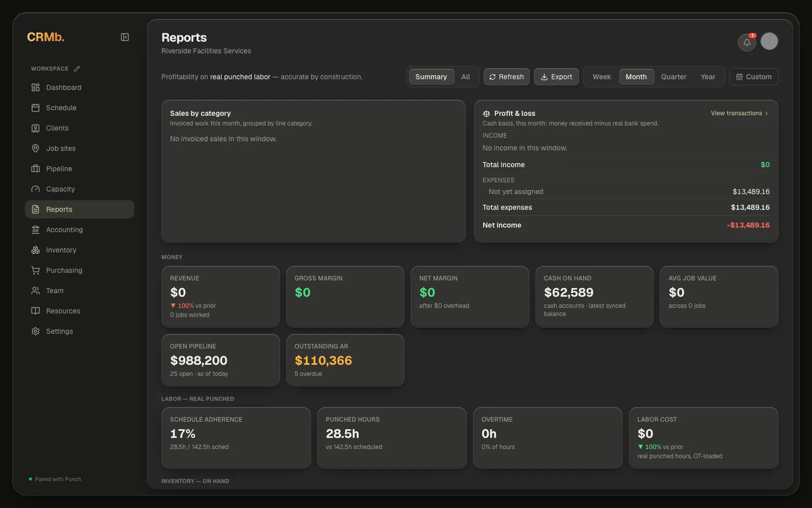Click the Purchasing cart icon
Screen dimensions: 812x508
[36, 270]
